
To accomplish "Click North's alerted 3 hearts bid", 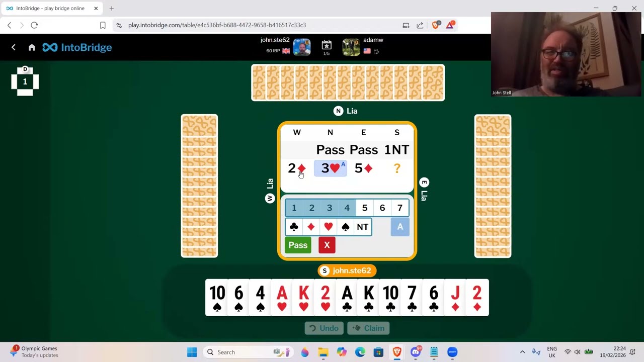I will coord(331,168).
